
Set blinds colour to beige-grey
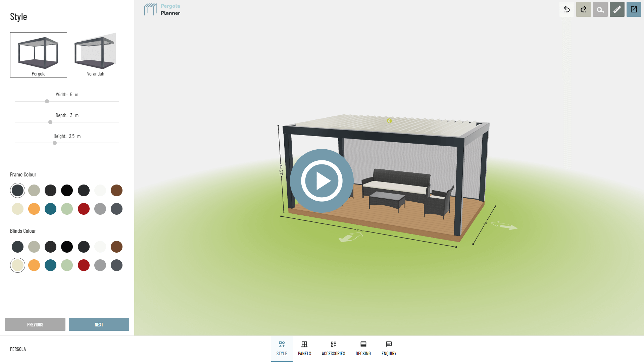[34, 247]
